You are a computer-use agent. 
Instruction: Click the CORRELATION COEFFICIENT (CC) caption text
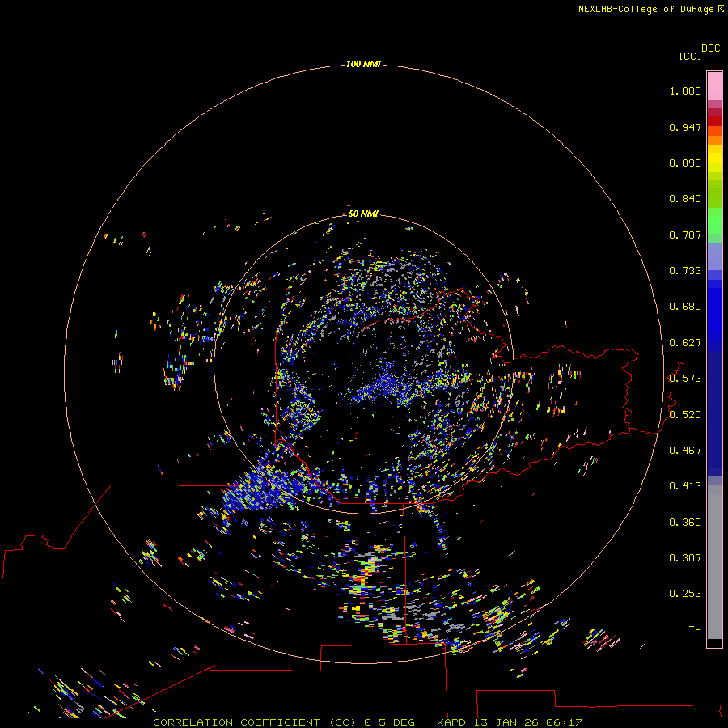tap(255, 722)
